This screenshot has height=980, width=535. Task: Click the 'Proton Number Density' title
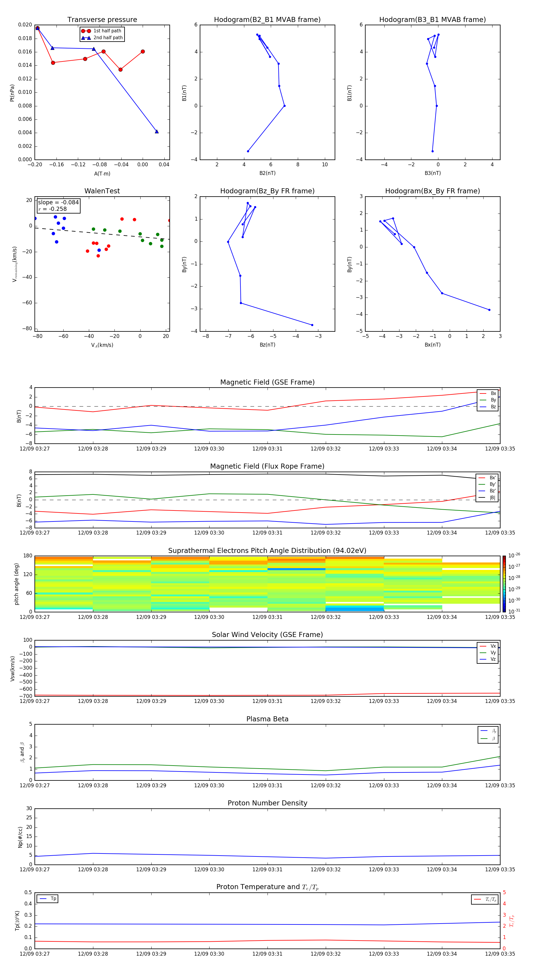click(267, 803)
